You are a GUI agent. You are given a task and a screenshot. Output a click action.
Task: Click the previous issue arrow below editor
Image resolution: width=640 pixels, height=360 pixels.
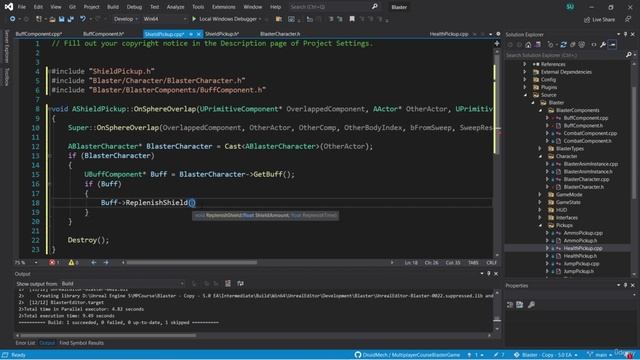pos(93,262)
